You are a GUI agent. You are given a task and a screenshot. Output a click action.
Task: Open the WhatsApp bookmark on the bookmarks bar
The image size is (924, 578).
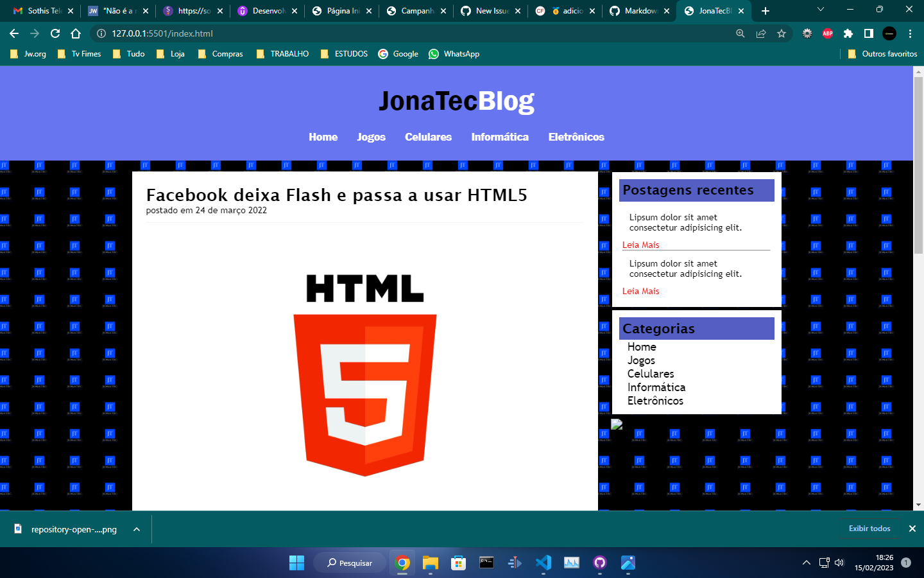[454, 54]
